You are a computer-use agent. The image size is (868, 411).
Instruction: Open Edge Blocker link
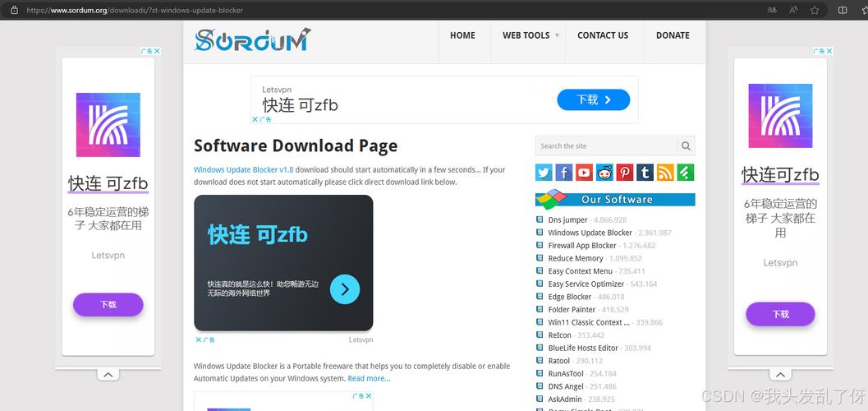570,297
